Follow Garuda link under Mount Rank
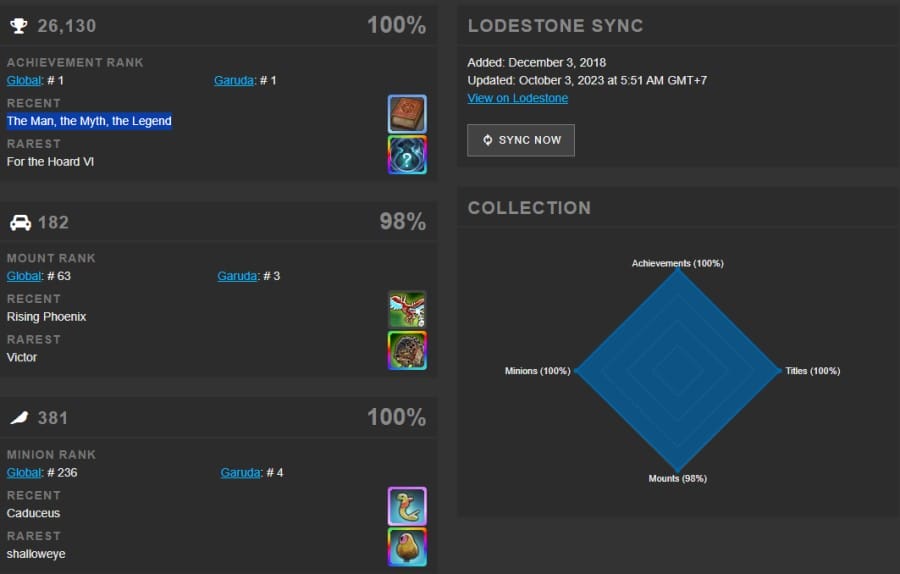Image resolution: width=900 pixels, height=574 pixels. click(237, 276)
